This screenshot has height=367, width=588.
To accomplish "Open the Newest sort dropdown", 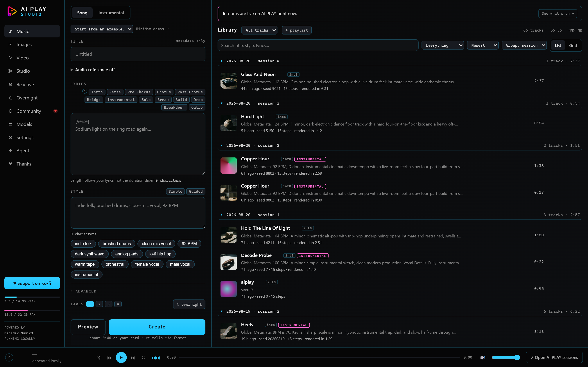I will click(x=483, y=45).
